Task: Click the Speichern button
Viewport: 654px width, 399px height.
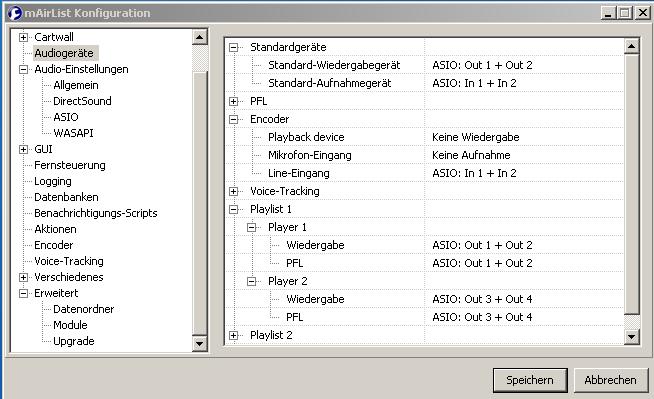Action: 530,380
